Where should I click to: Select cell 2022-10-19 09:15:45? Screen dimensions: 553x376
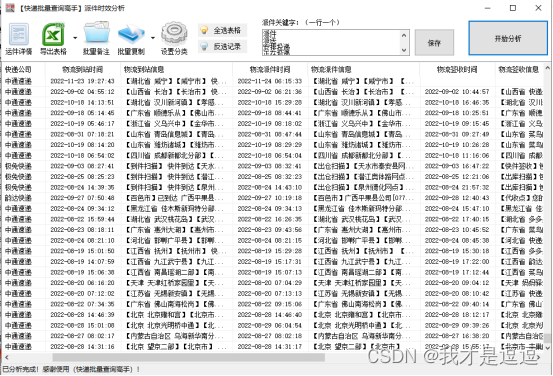point(457,123)
